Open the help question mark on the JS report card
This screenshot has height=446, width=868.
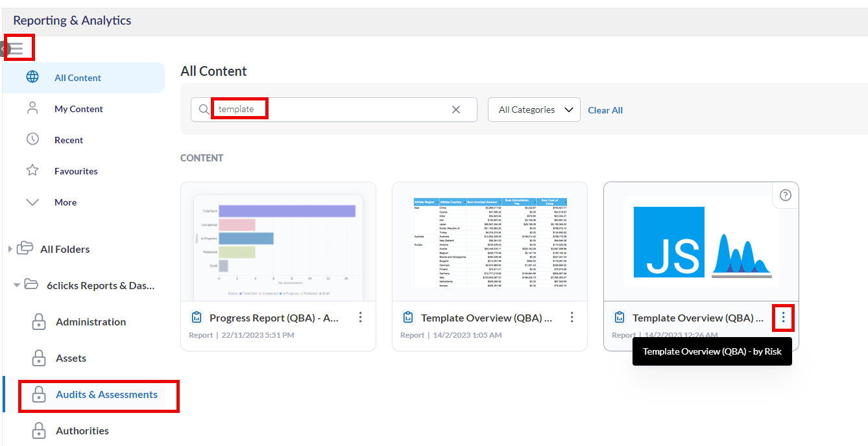click(785, 194)
